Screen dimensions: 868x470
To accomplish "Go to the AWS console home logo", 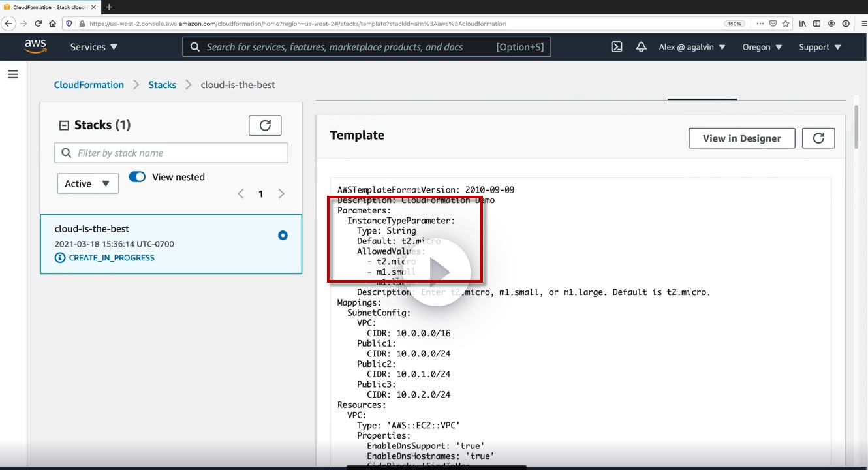I will click(35, 47).
